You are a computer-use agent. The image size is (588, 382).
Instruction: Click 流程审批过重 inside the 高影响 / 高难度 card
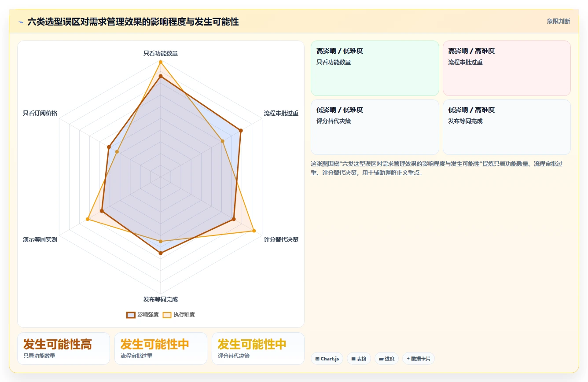tap(465, 62)
